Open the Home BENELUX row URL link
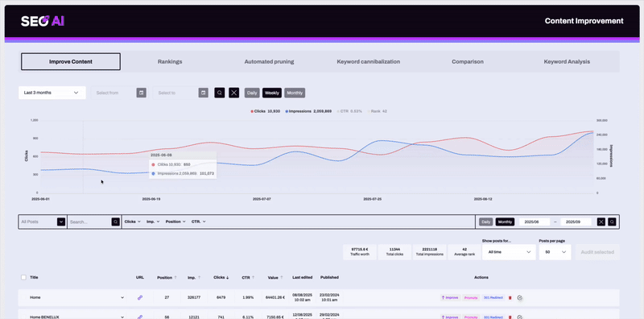 click(x=139, y=317)
